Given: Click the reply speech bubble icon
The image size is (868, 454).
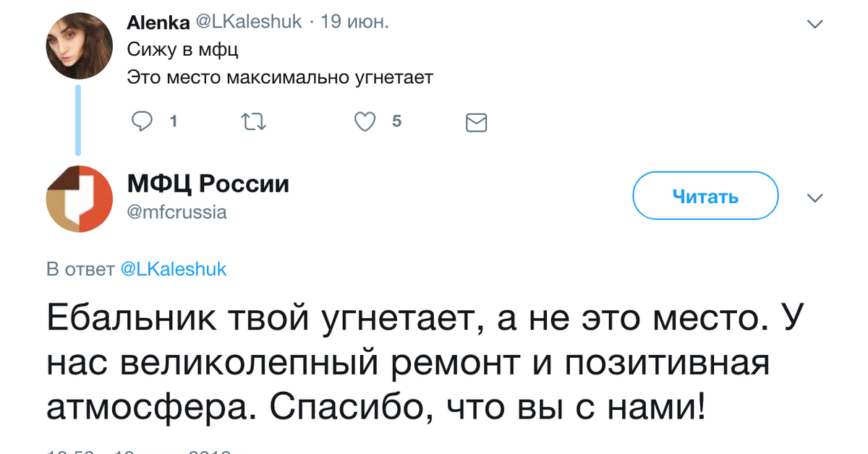Looking at the screenshot, I should 142,122.
